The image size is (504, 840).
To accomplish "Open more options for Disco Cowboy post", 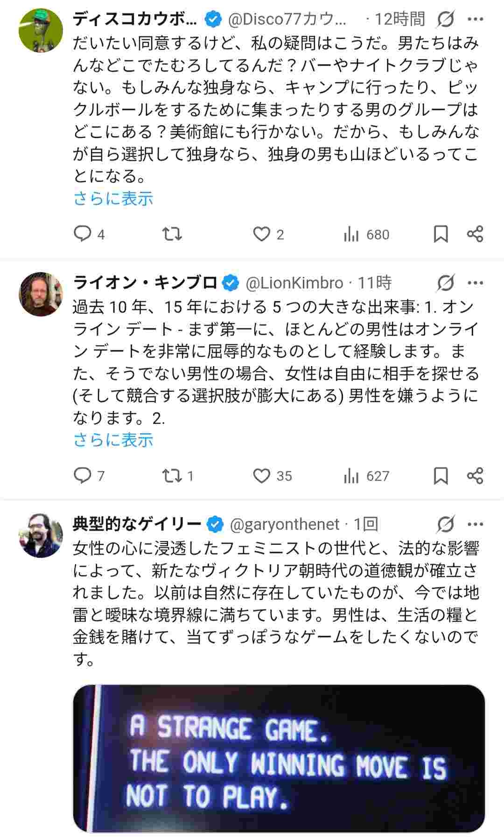I will (475, 20).
